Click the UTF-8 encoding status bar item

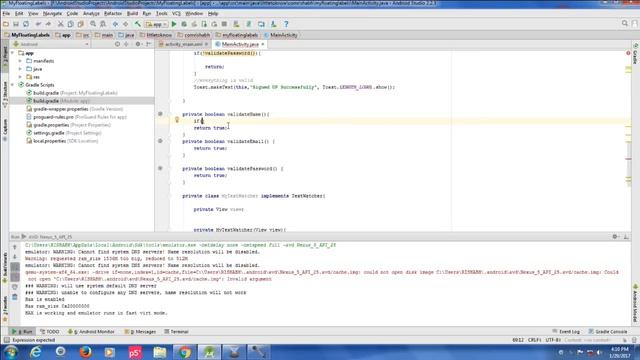click(553, 340)
